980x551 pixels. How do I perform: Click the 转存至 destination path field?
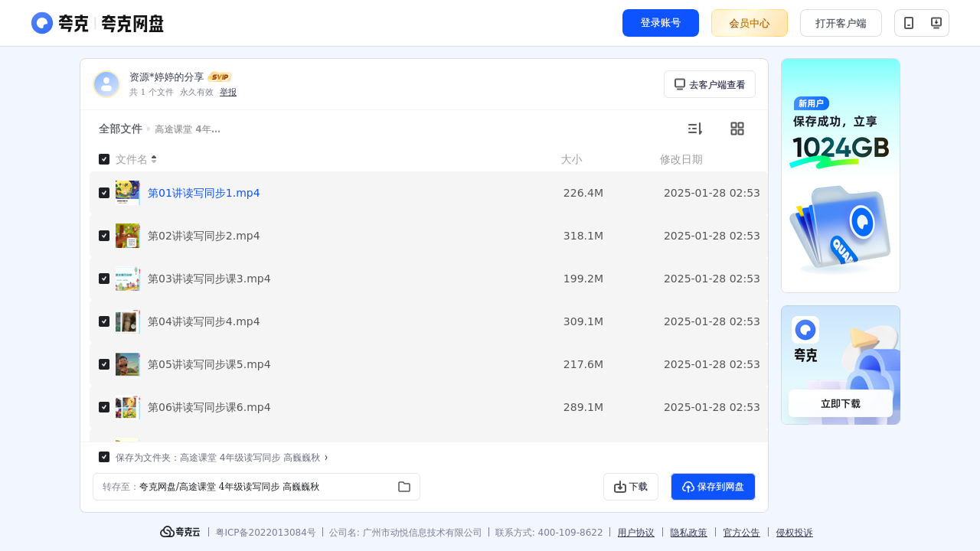pyautogui.click(x=256, y=487)
